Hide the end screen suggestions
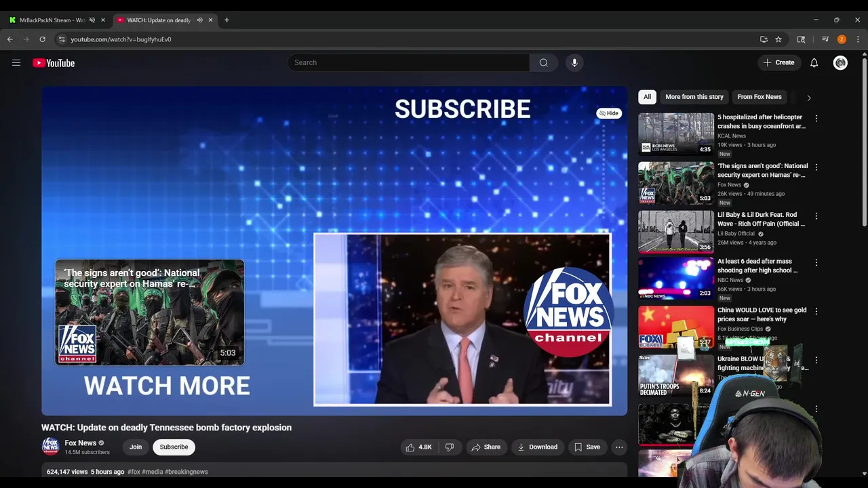Screen dimensions: 868x488 click(x=609, y=113)
